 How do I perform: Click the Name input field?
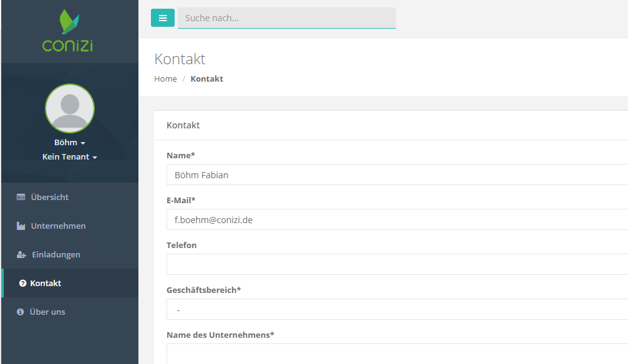point(397,175)
